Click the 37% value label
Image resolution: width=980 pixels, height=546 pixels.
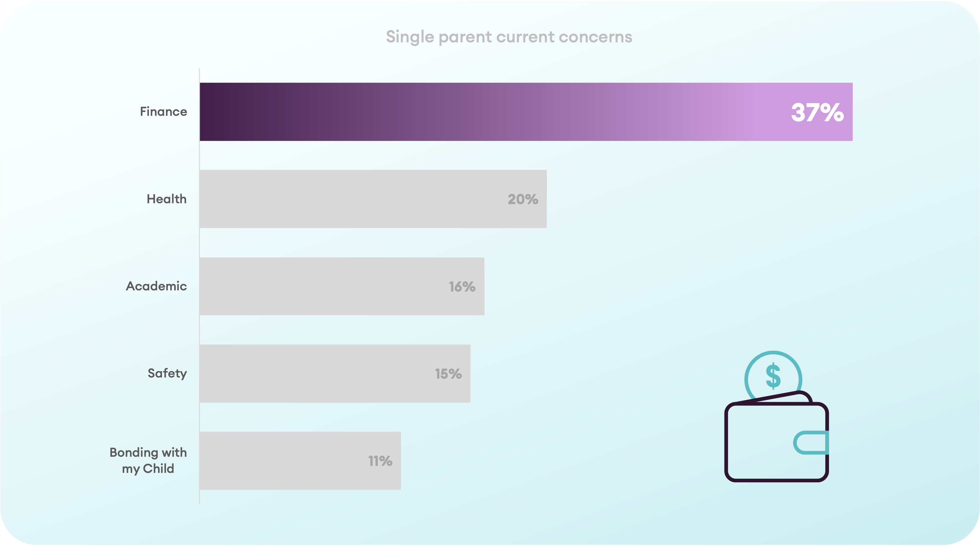click(818, 112)
